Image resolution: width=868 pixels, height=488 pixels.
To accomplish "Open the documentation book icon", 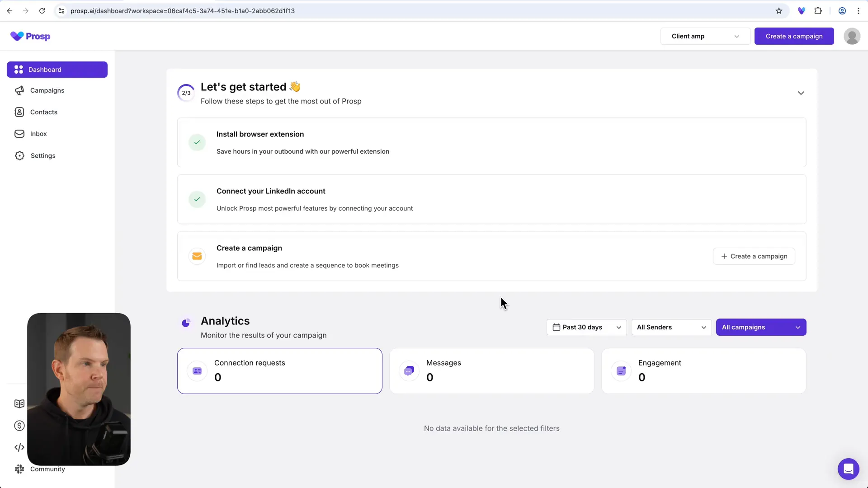I will click(x=19, y=404).
